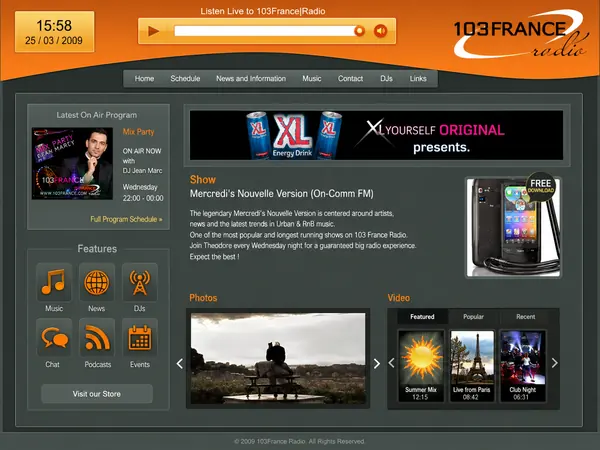Click the Latest On Air Program heading

point(96,115)
